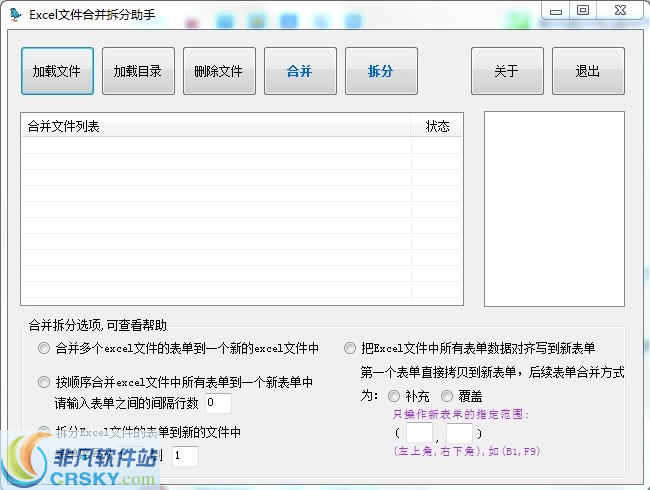Click the empty panel right of the file list
Image resolution: width=650 pixels, height=490 pixels.
pyautogui.click(x=554, y=208)
